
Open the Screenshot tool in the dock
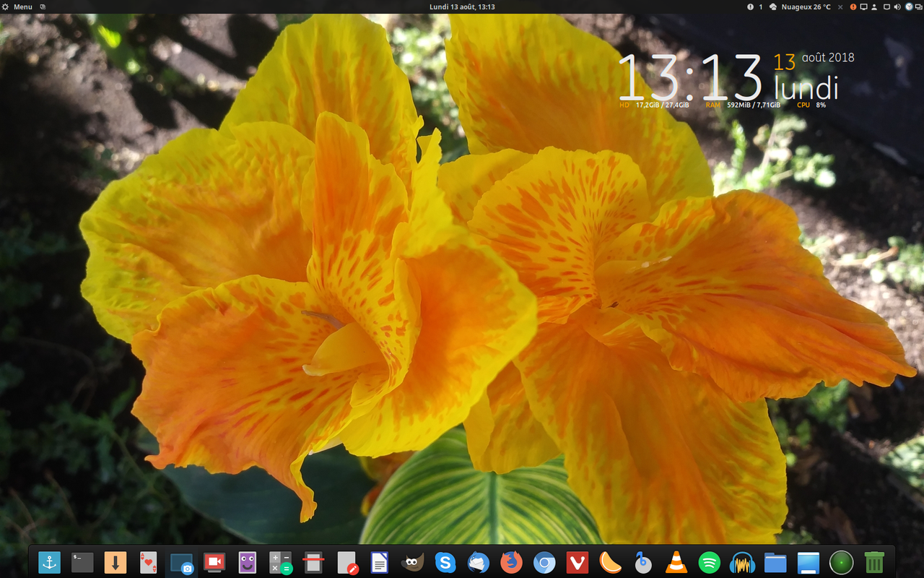coord(181,562)
